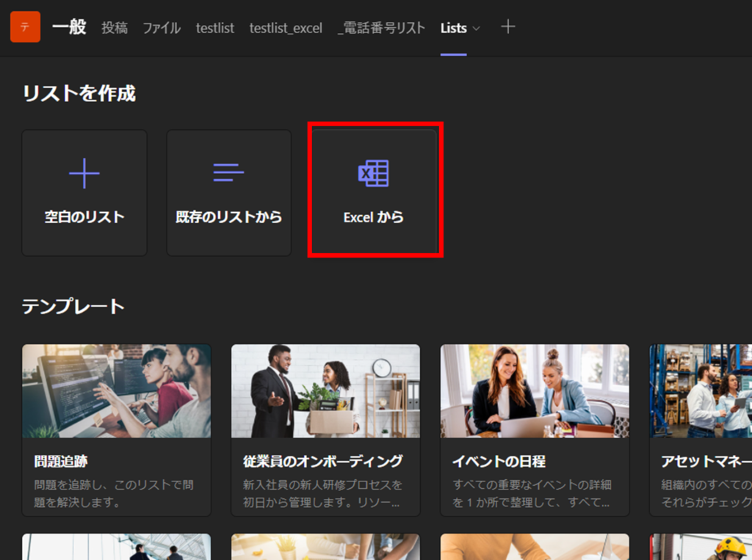
Task: Click the Excel spreadsheet icon
Action: pos(374,173)
